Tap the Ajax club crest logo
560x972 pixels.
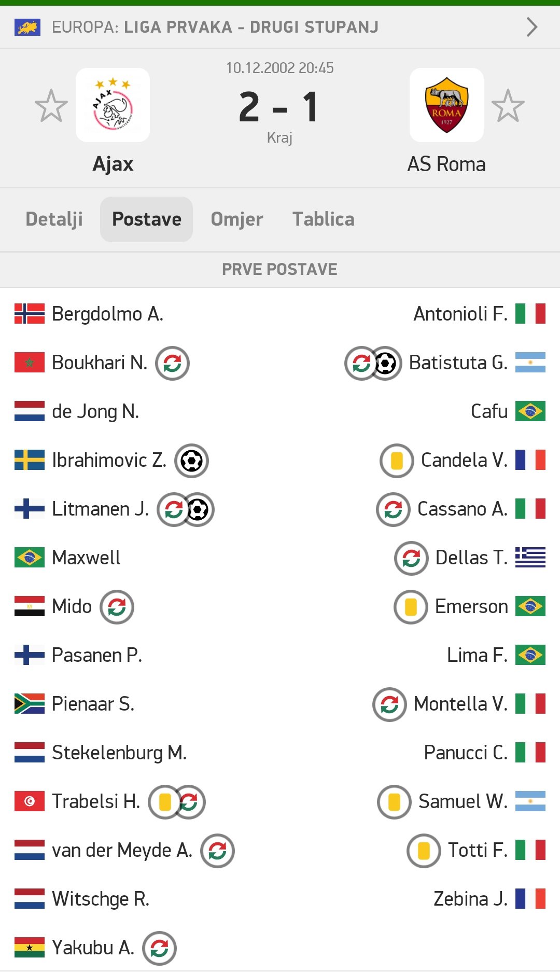coord(113,105)
